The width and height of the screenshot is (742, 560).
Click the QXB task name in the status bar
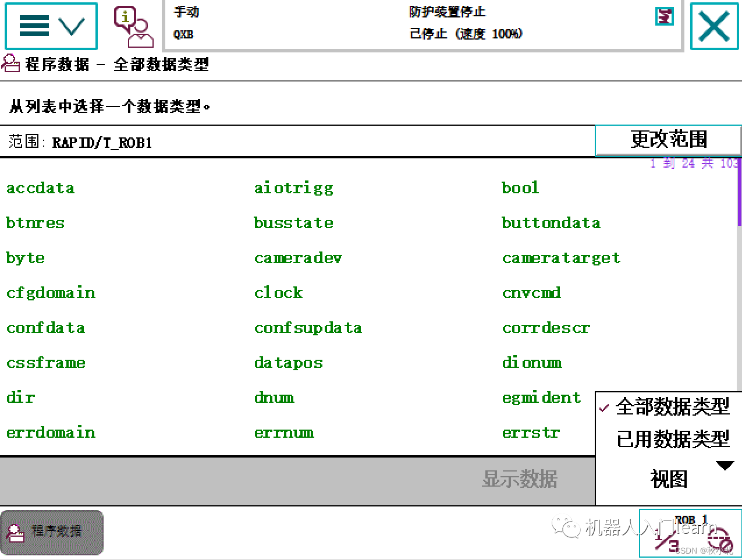(x=183, y=34)
